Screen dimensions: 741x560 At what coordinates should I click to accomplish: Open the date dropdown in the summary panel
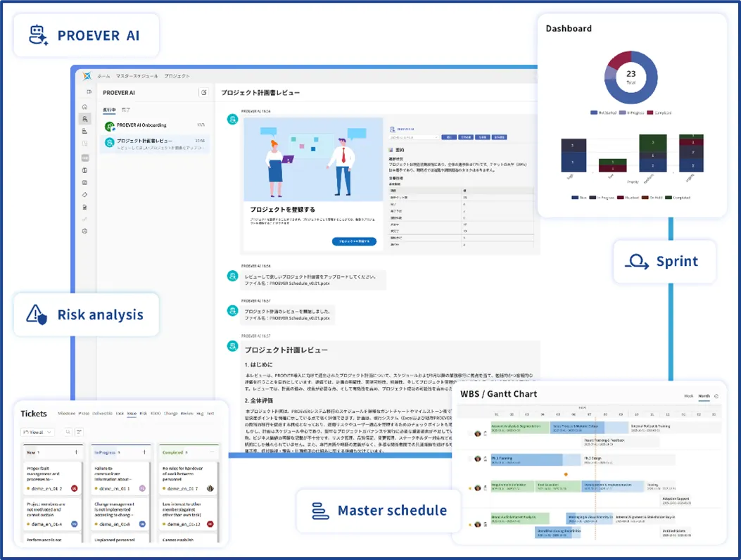coord(414,137)
